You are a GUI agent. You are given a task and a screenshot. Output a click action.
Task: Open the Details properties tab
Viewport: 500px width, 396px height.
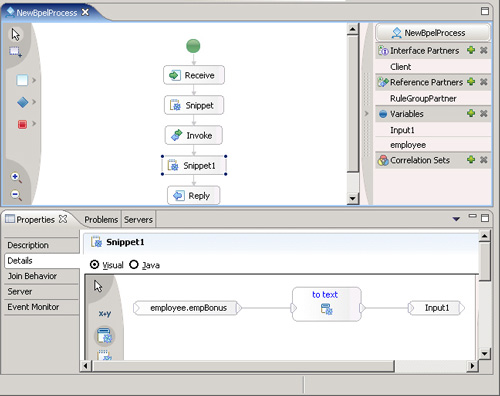pos(42,260)
